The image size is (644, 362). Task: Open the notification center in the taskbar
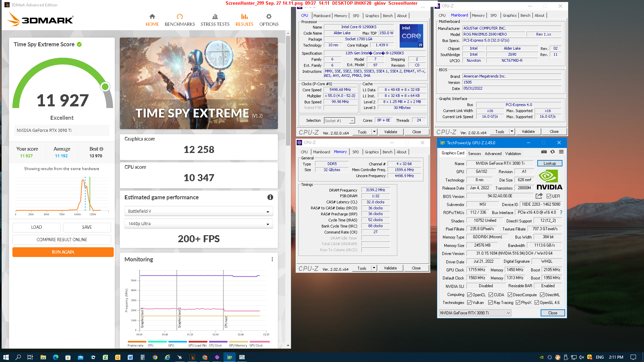click(633, 357)
